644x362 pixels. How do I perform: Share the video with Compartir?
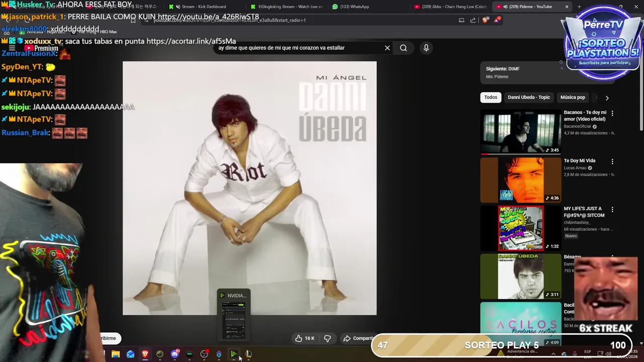pos(358,338)
